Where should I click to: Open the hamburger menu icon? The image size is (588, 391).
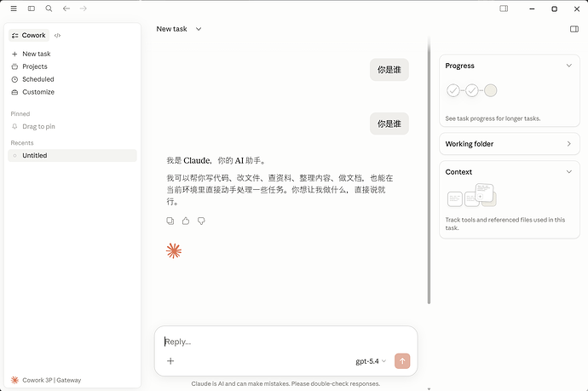pyautogui.click(x=14, y=9)
